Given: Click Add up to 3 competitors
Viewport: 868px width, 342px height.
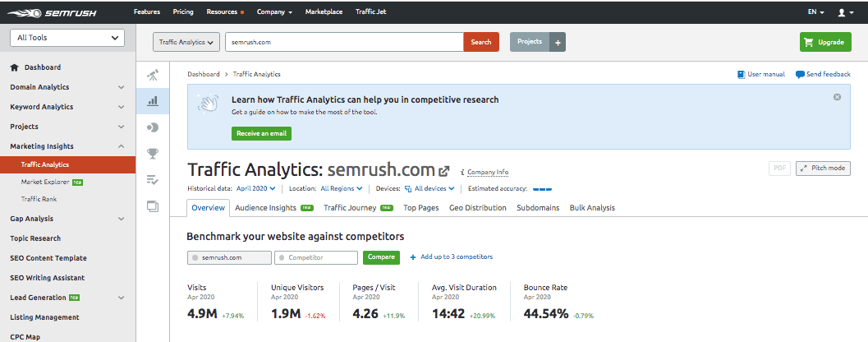Looking at the screenshot, I should pyautogui.click(x=451, y=257).
